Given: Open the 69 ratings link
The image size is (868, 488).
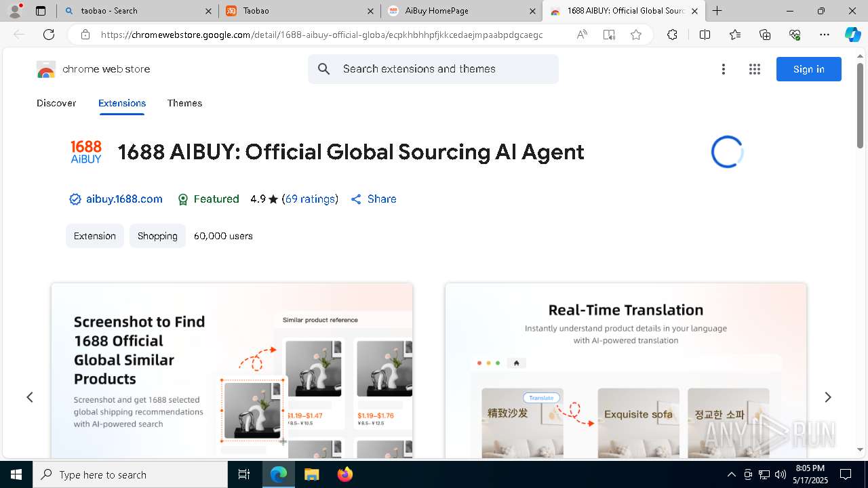Looking at the screenshot, I should click(310, 199).
